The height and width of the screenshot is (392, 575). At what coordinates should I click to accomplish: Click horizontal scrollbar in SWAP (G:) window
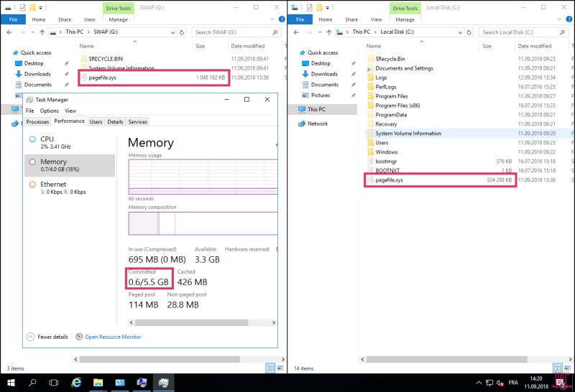pyautogui.click(x=160, y=360)
